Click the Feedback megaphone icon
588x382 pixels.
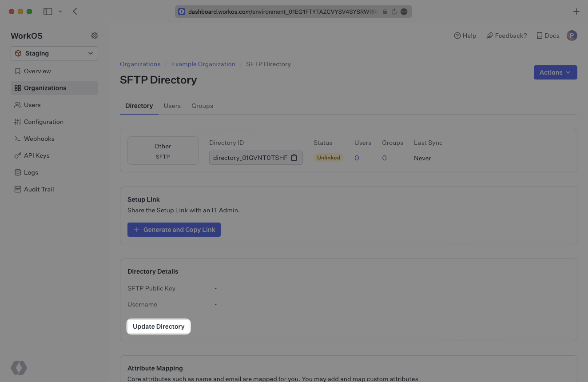click(490, 36)
